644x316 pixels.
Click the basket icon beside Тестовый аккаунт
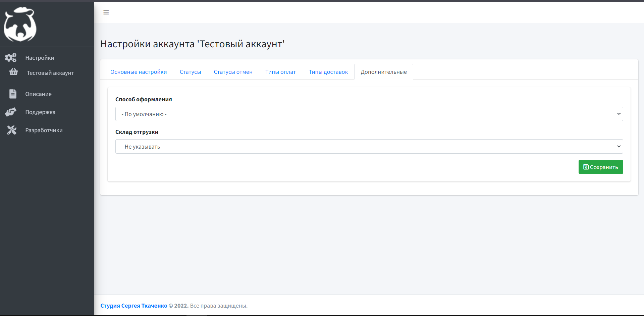pos(13,72)
